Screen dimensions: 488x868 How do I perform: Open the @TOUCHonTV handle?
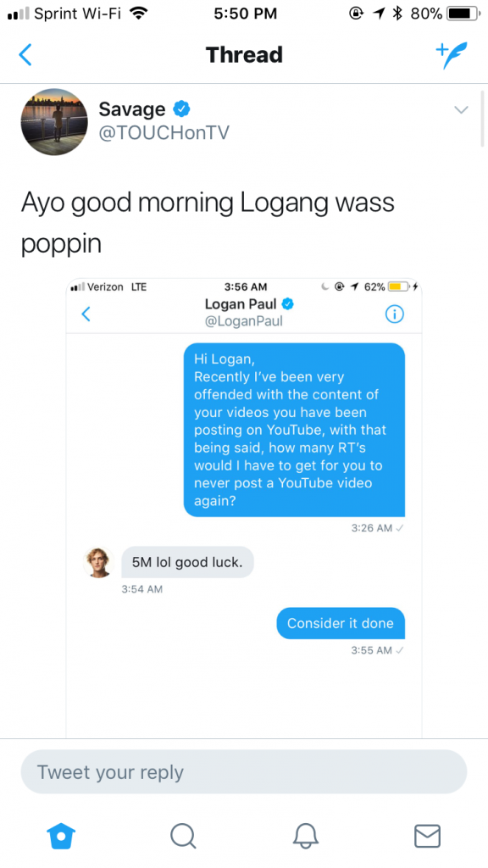164,133
